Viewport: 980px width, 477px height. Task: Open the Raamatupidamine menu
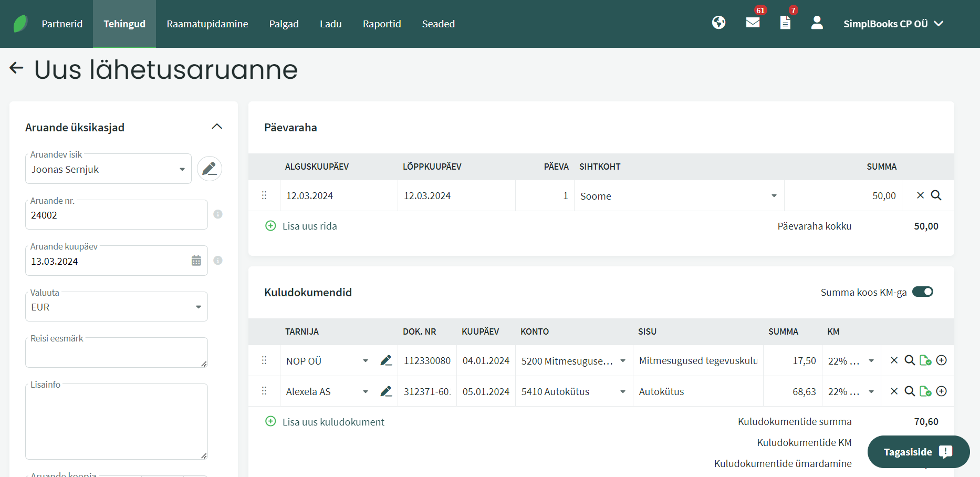point(207,24)
